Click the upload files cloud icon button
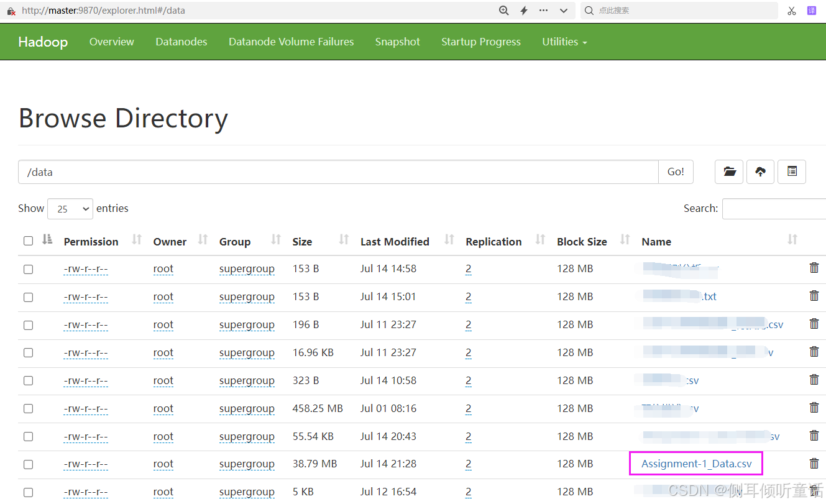This screenshot has height=504, width=826. [x=760, y=172]
